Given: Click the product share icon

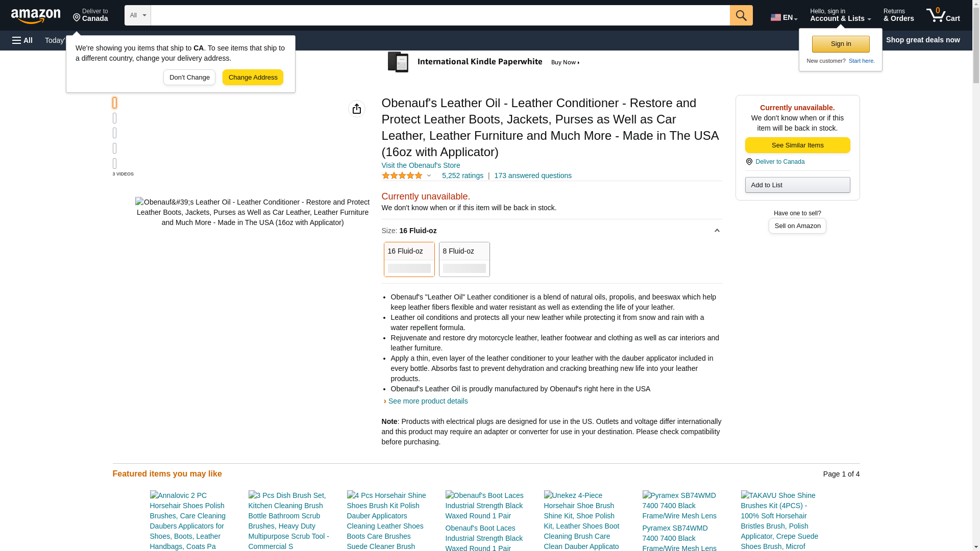Looking at the screenshot, I should click(357, 109).
